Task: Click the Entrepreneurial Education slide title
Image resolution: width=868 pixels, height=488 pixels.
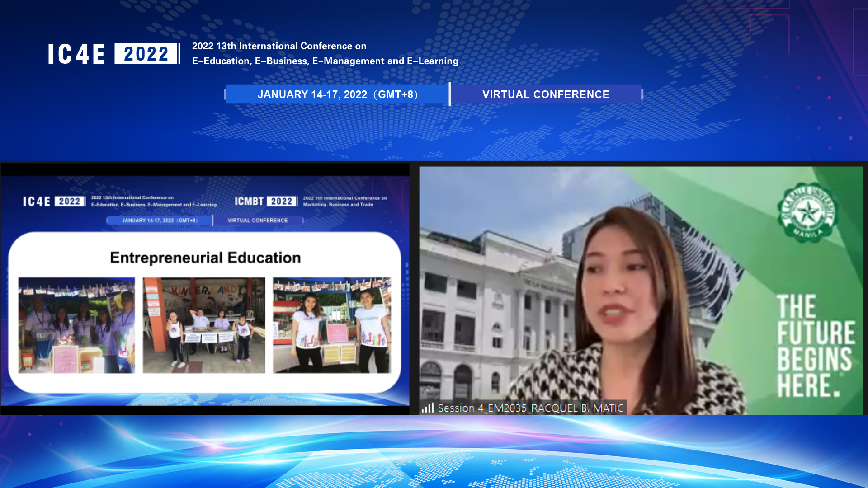Action: [205, 258]
